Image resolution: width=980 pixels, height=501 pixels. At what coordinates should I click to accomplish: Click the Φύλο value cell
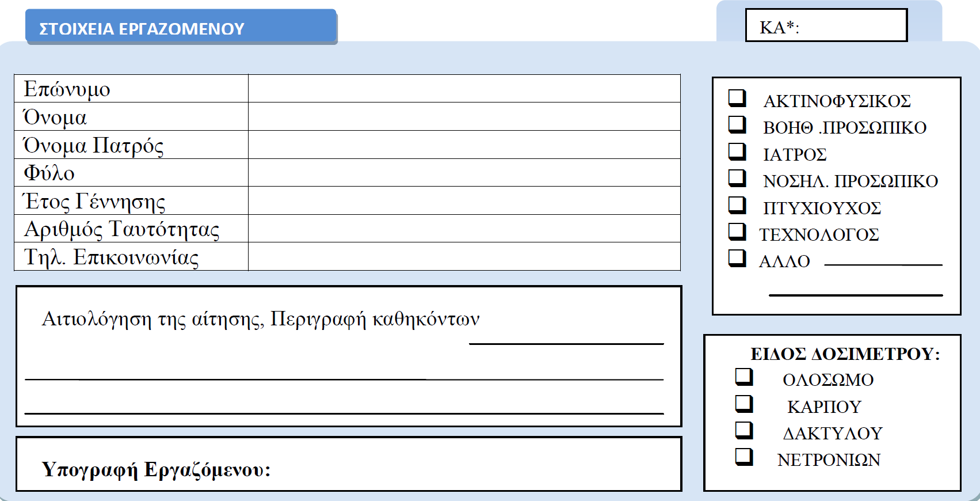[x=464, y=172]
